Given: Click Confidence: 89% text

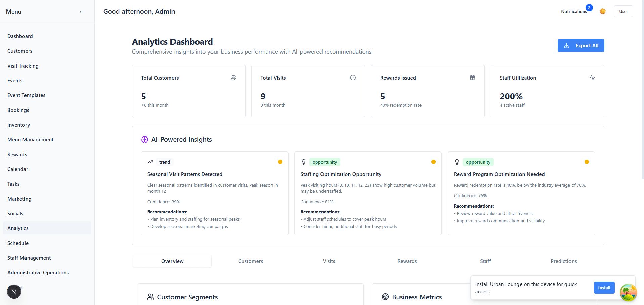Looking at the screenshot, I should 163,202.
